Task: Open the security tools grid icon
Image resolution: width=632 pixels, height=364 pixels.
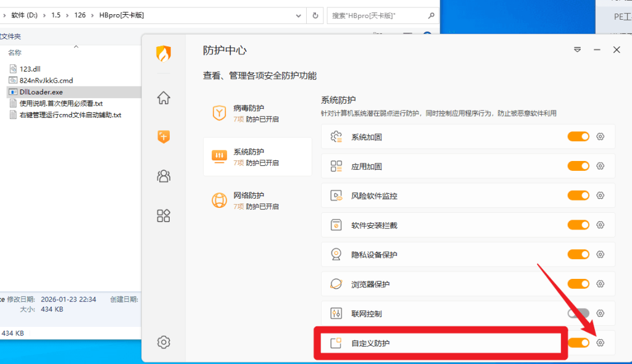Action: click(x=164, y=215)
